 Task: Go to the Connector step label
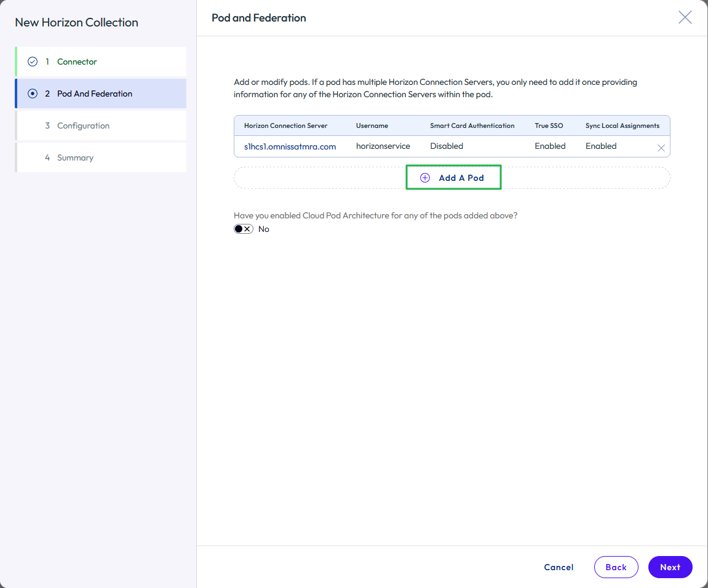(x=77, y=62)
